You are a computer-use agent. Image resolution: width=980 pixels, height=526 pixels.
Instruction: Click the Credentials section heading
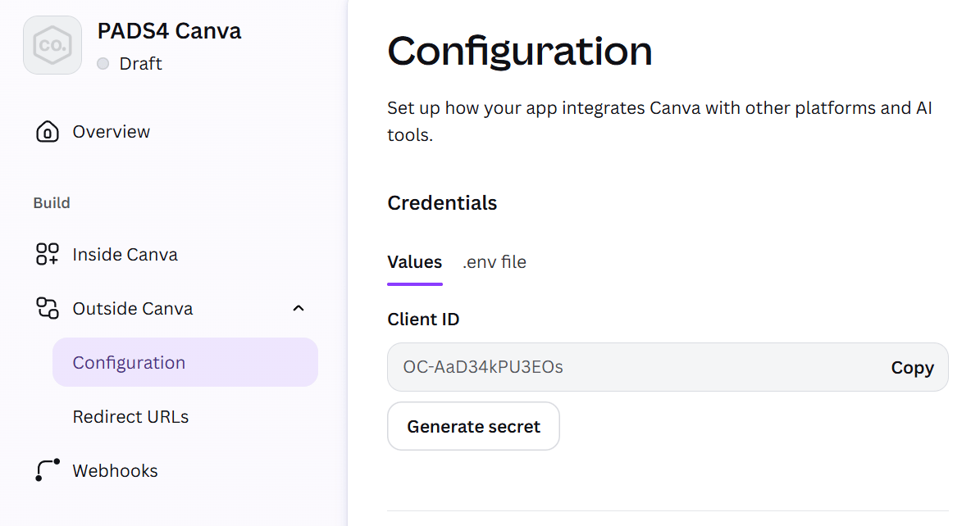(x=442, y=202)
